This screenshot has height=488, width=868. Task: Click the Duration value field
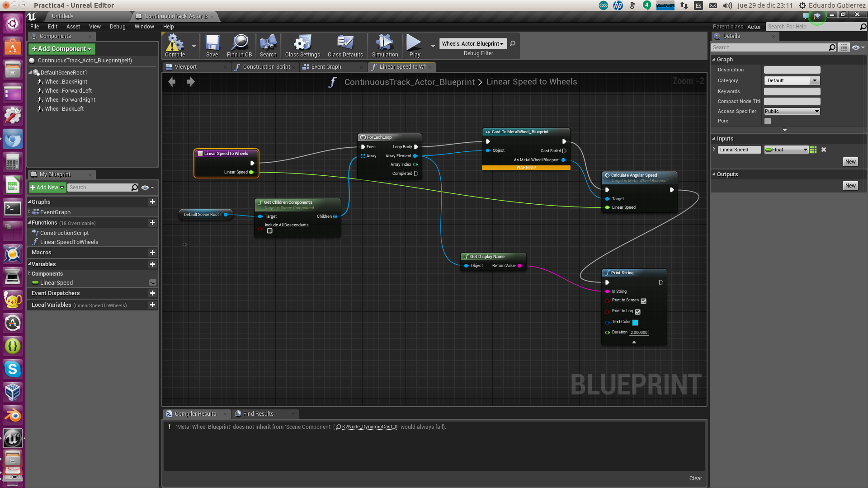(639, 333)
